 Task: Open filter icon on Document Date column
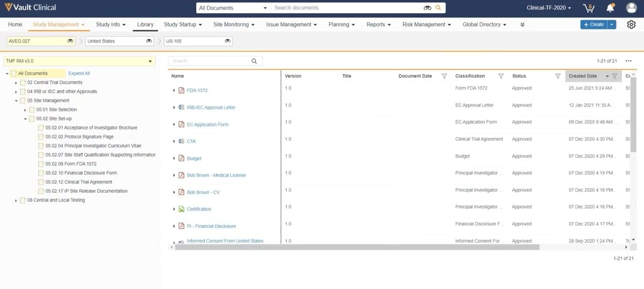tap(444, 76)
